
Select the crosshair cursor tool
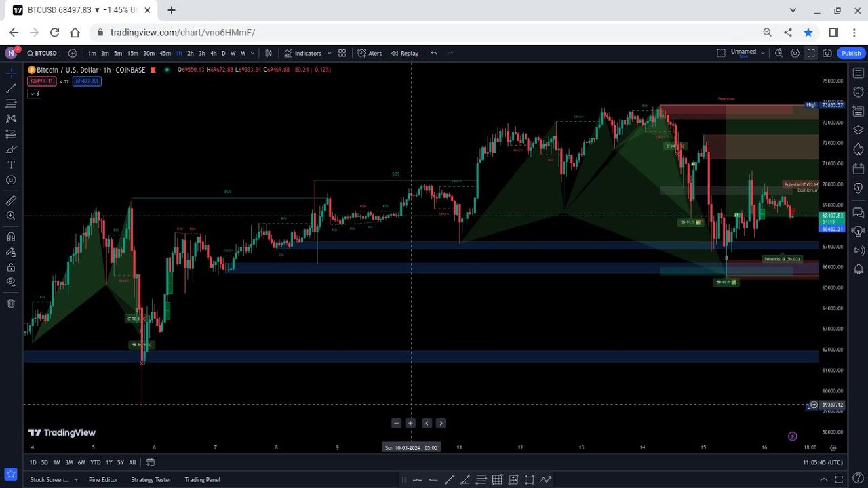point(11,73)
